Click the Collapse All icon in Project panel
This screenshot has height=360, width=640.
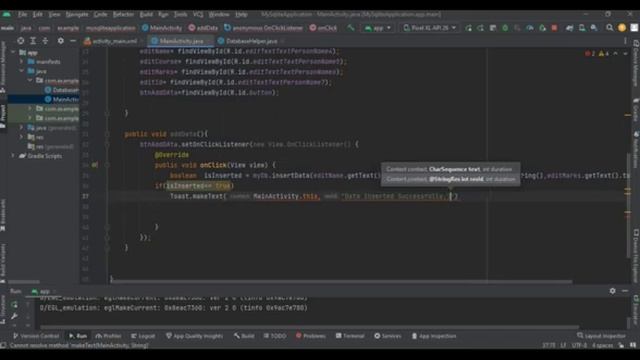point(45,41)
